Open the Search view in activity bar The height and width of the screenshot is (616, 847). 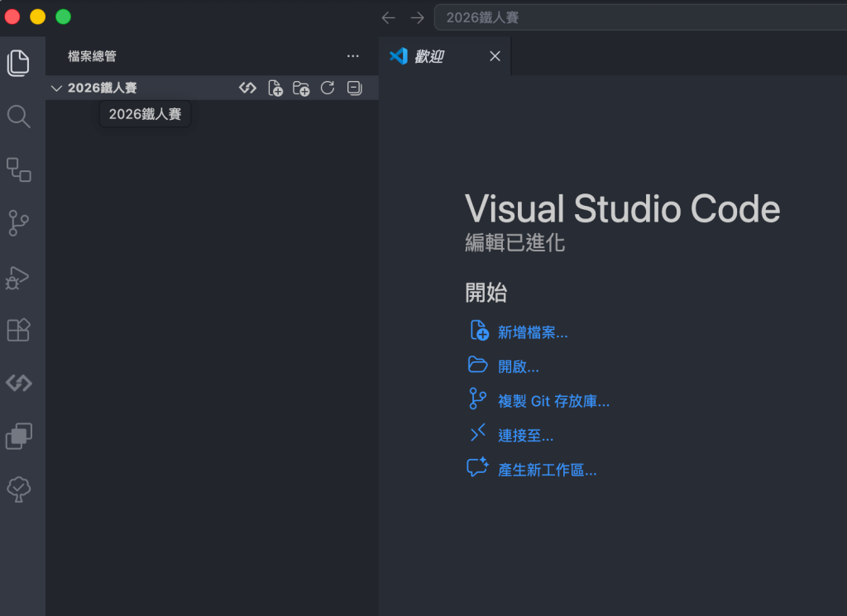coord(18,116)
